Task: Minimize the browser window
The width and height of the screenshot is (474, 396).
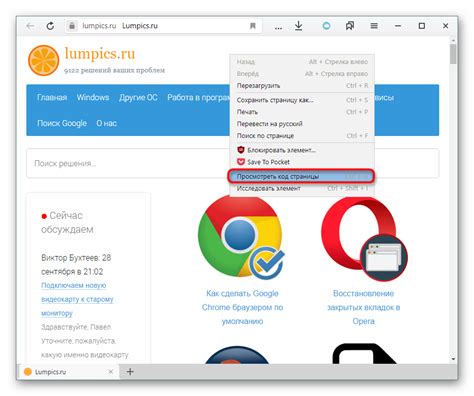Action: [x=398, y=26]
